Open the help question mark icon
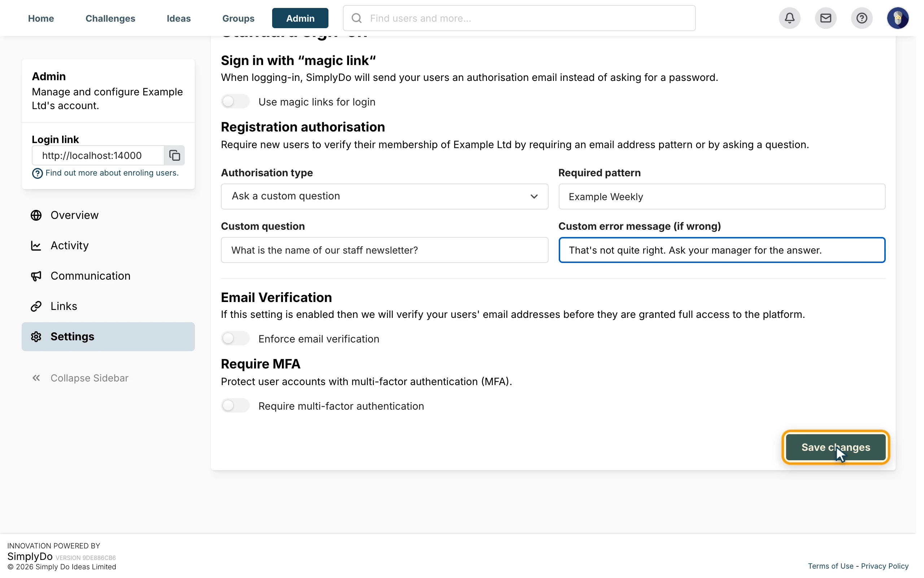Screen dimensions: 924x578 coord(862,18)
